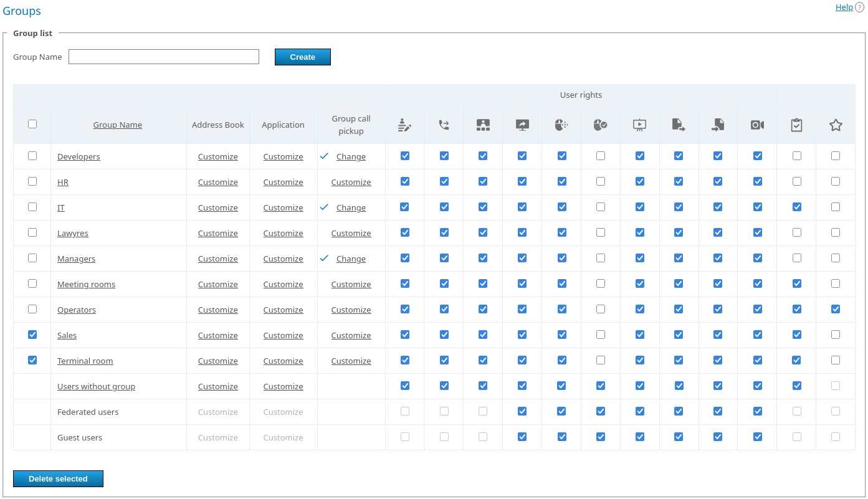This screenshot has width=868, height=499.
Task: Tick the Developers group row selection checkbox
Action: 32,156
